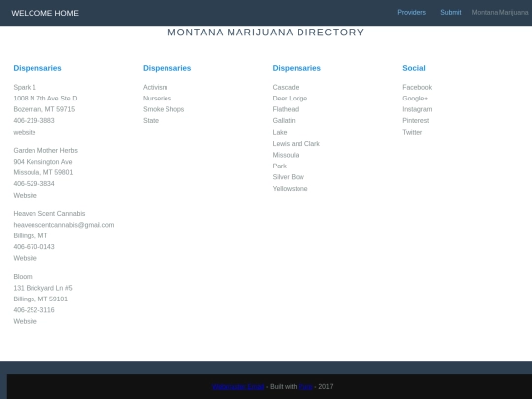The height and width of the screenshot is (399, 532).
Task: Click the Billings, MT 59101 line
Action: point(40,299)
